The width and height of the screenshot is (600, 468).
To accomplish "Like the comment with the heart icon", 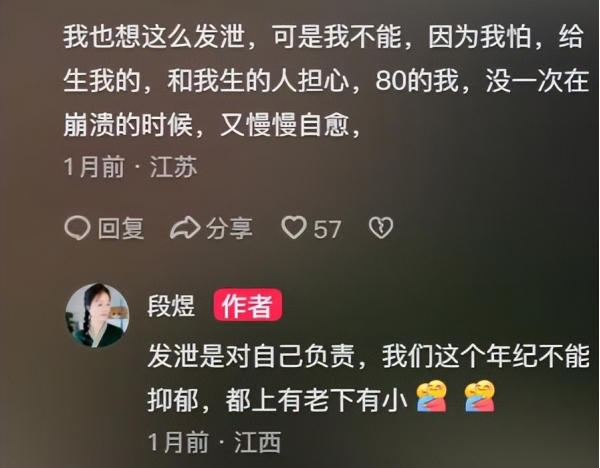I will (294, 228).
